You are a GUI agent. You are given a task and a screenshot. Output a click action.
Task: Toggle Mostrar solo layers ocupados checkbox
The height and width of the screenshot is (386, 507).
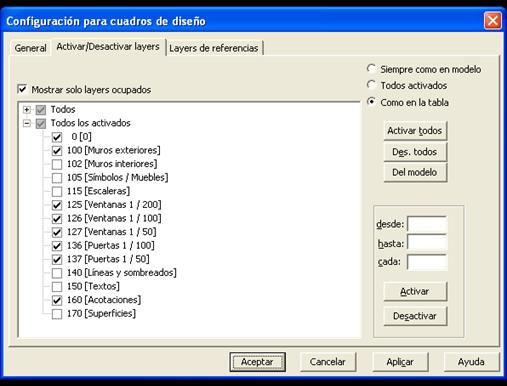coord(22,89)
